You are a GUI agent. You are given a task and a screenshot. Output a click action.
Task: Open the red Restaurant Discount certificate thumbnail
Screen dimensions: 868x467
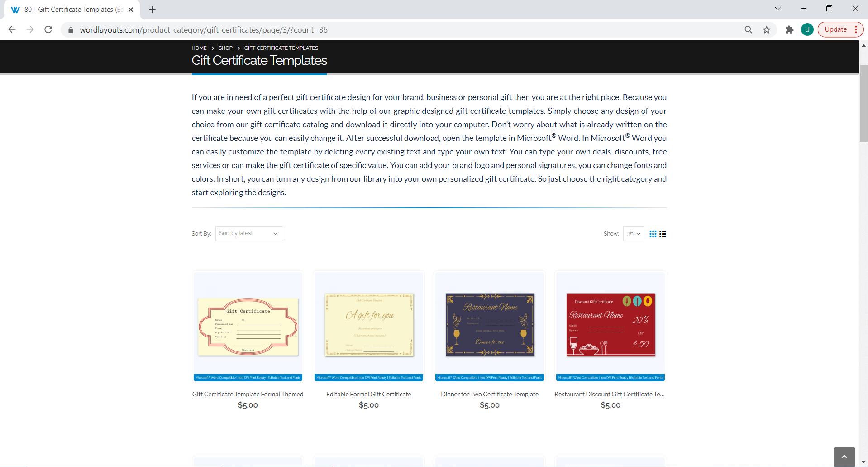coord(610,327)
